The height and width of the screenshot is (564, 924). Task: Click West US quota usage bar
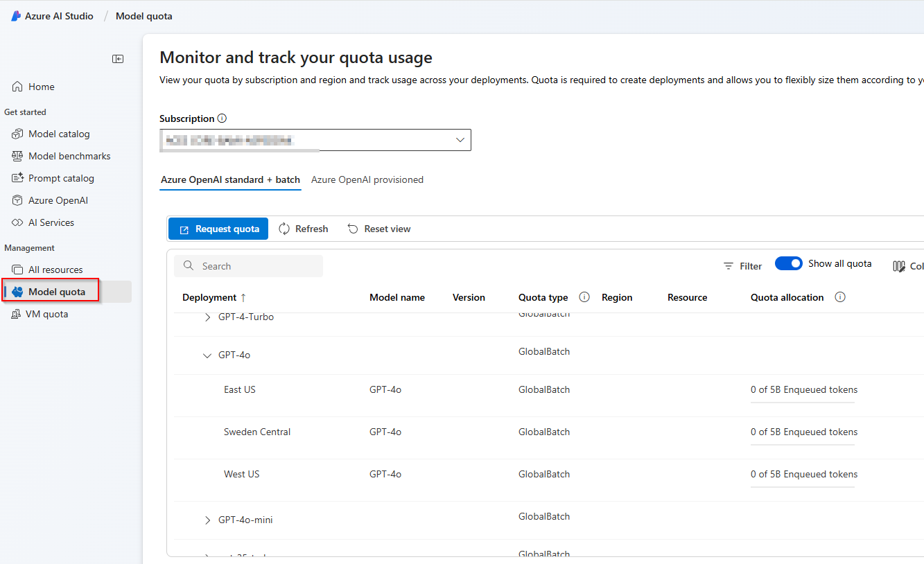pos(803,486)
